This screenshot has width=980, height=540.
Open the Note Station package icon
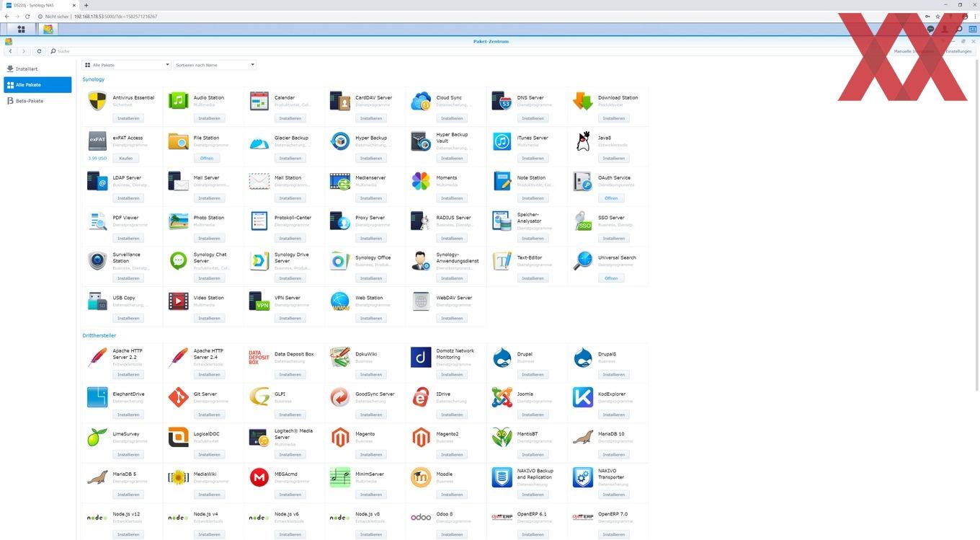click(502, 181)
